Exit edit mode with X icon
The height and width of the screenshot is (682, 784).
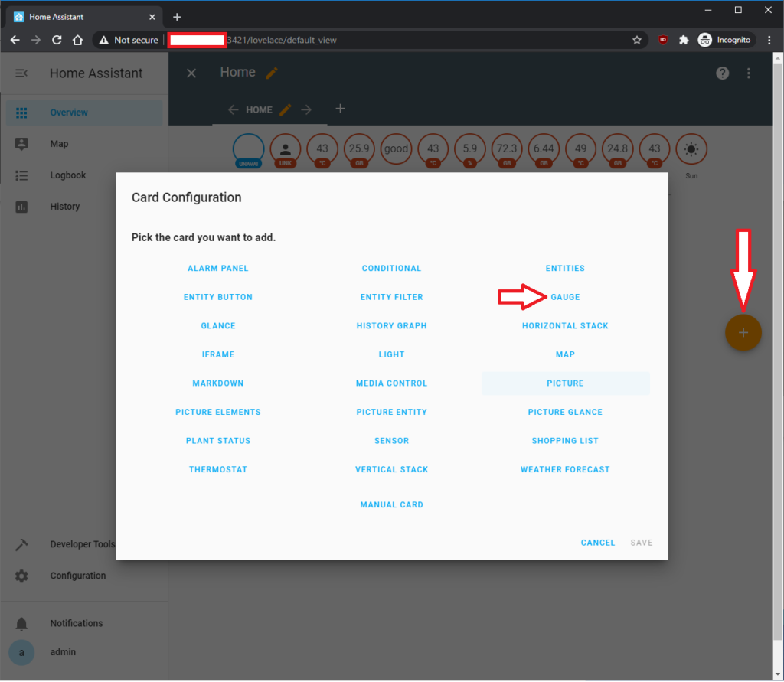click(191, 73)
